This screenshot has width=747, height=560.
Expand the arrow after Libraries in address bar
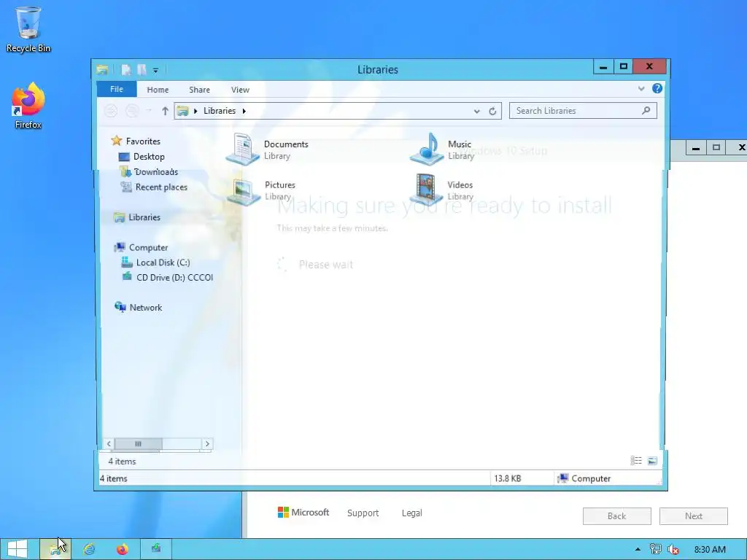click(x=244, y=111)
